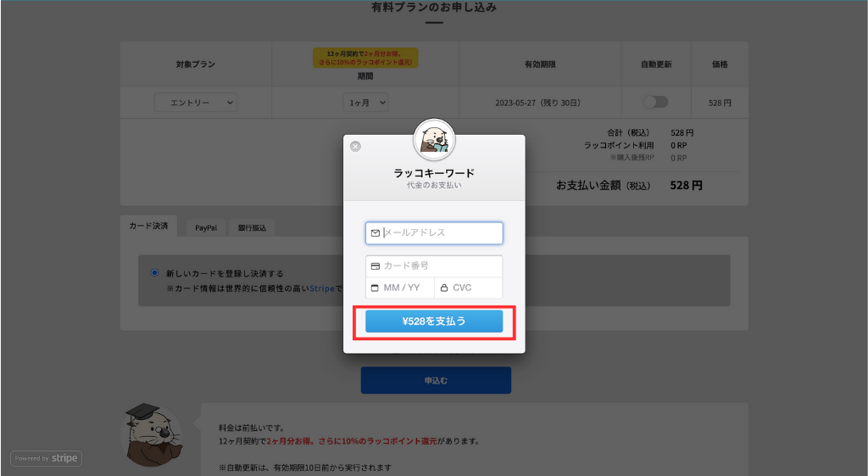Click the graduate otter mascot image

pyautogui.click(x=152, y=435)
